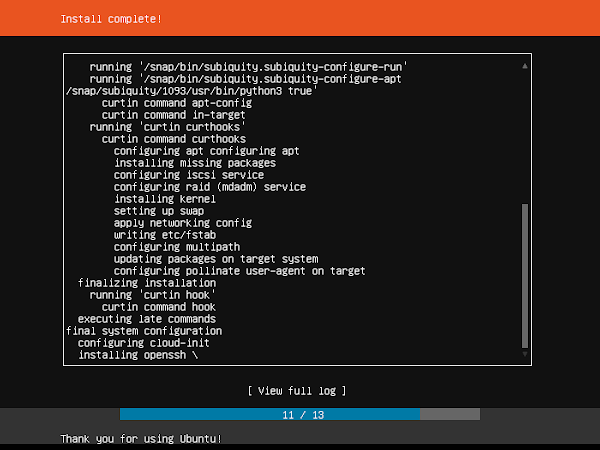Click 'configuring pollinate user-agent on target'
Viewport: 600px width, 450px height.
click(240, 271)
